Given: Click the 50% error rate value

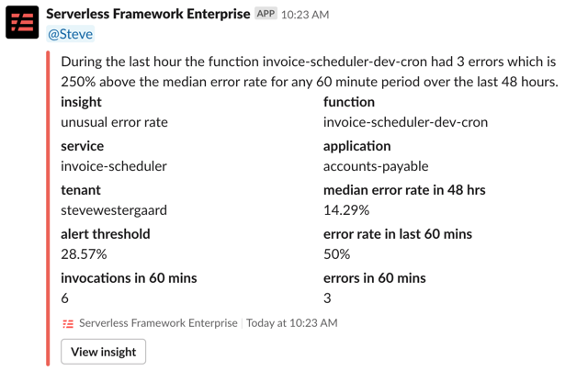Looking at the screenshot, I should pos(336,254).
